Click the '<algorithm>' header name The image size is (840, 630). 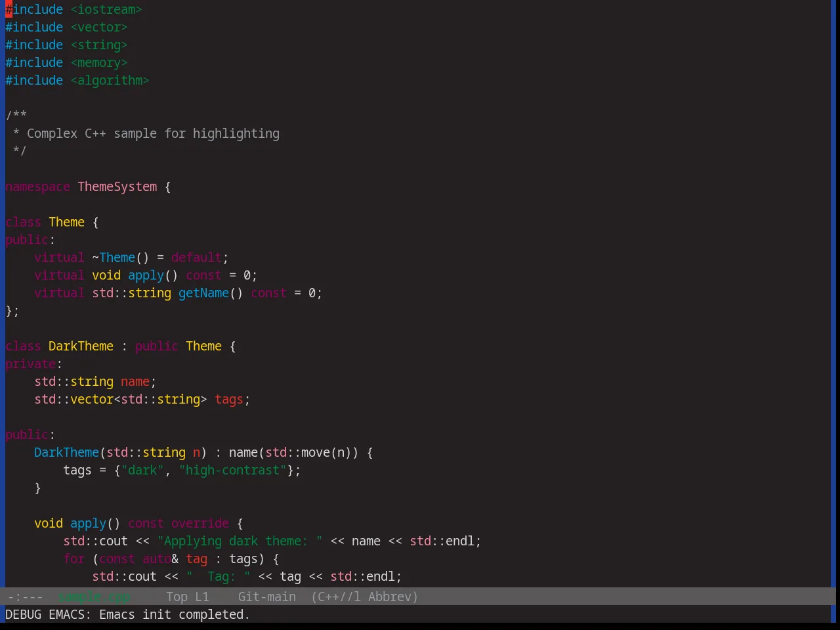click(x=110, y=80)
